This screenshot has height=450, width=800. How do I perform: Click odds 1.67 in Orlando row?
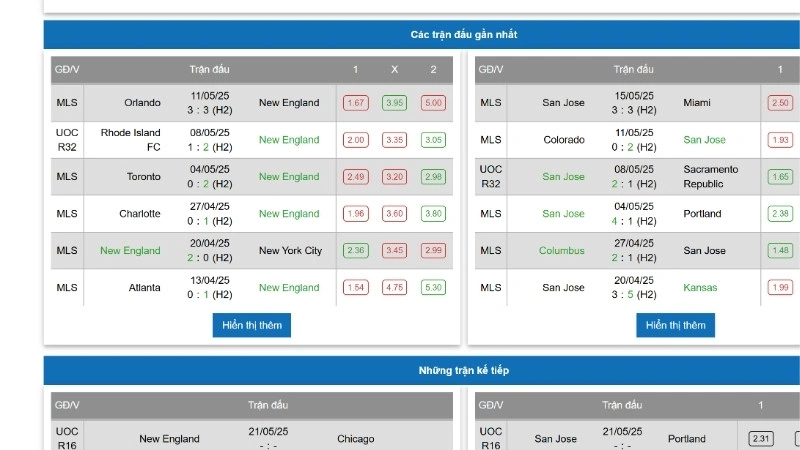(x=356, y=103)
